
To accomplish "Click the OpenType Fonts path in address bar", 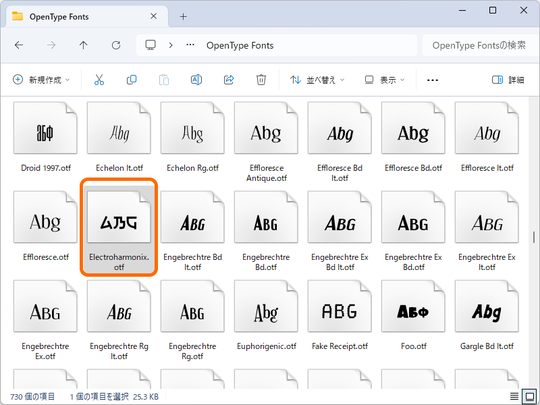I will (x=240, y=45).
